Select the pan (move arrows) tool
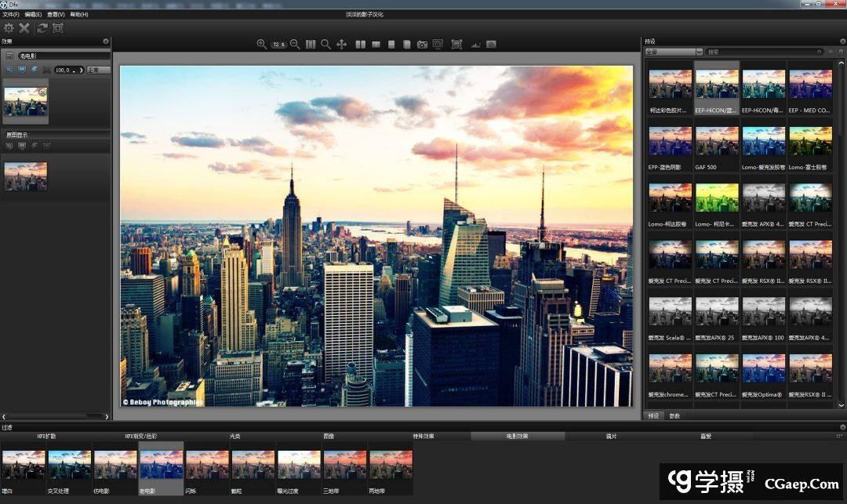The width and height of the screenshot is (847, 504). pyautogui.click(x=342, y=45)
